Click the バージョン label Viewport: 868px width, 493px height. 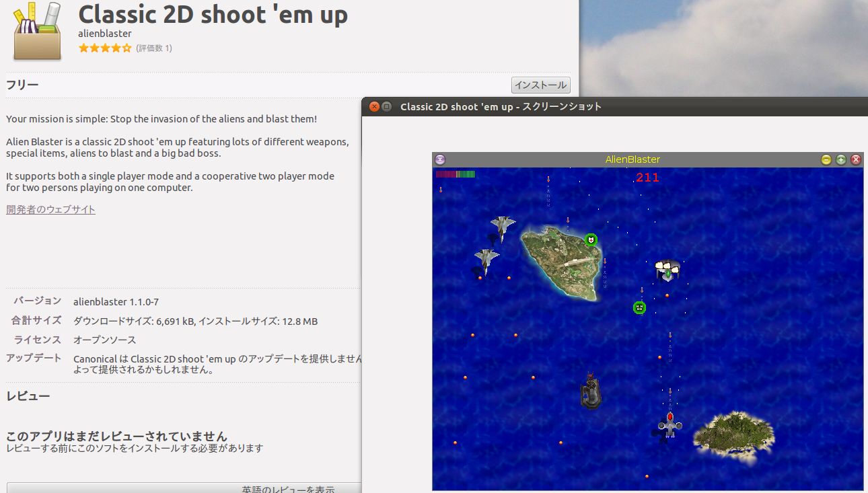(x=38, y=301)
